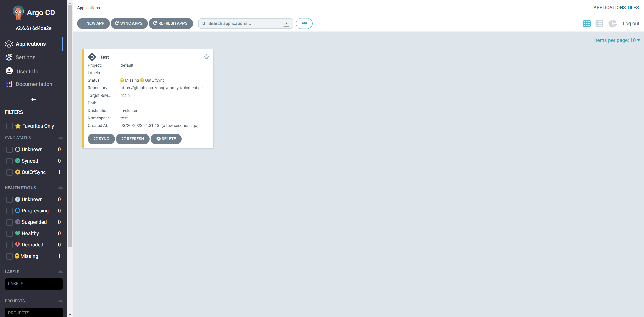644x317 pixels.
Task: Open the Items per page dropdown
Action: coord(617,40)
